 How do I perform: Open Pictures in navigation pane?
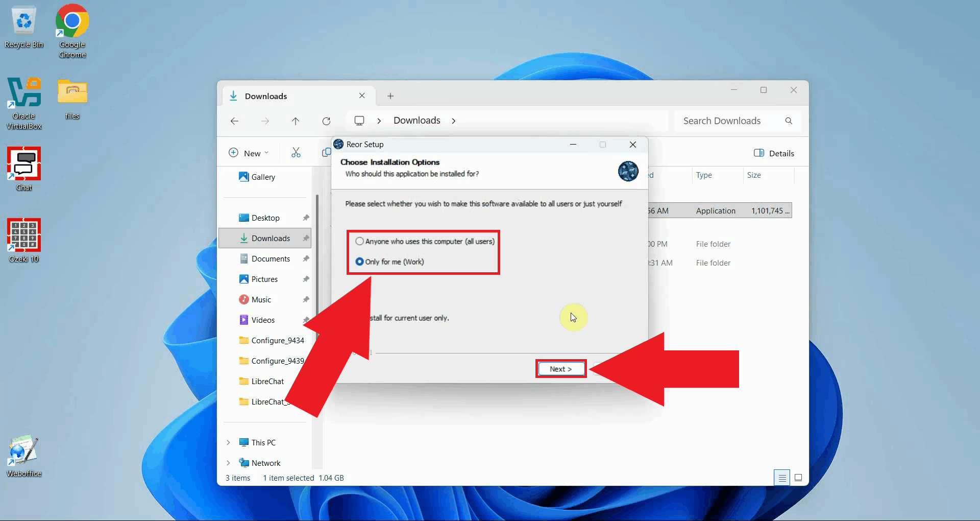coord(258,279)
